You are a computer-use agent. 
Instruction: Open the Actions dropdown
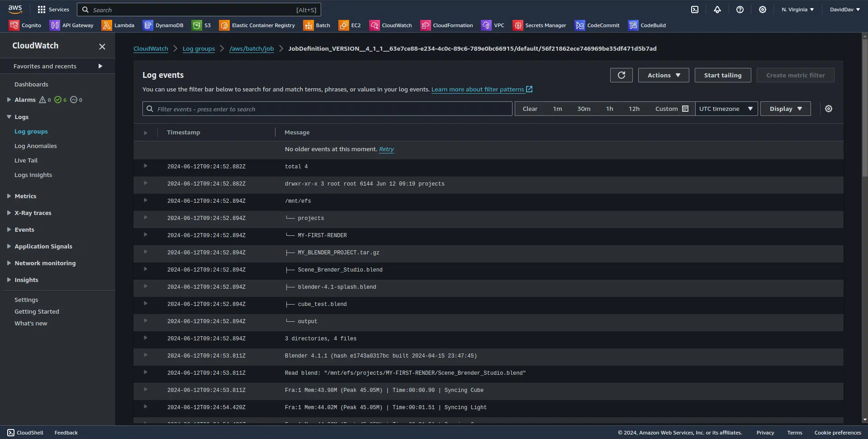pyautogui.click(x=663, y=75)
